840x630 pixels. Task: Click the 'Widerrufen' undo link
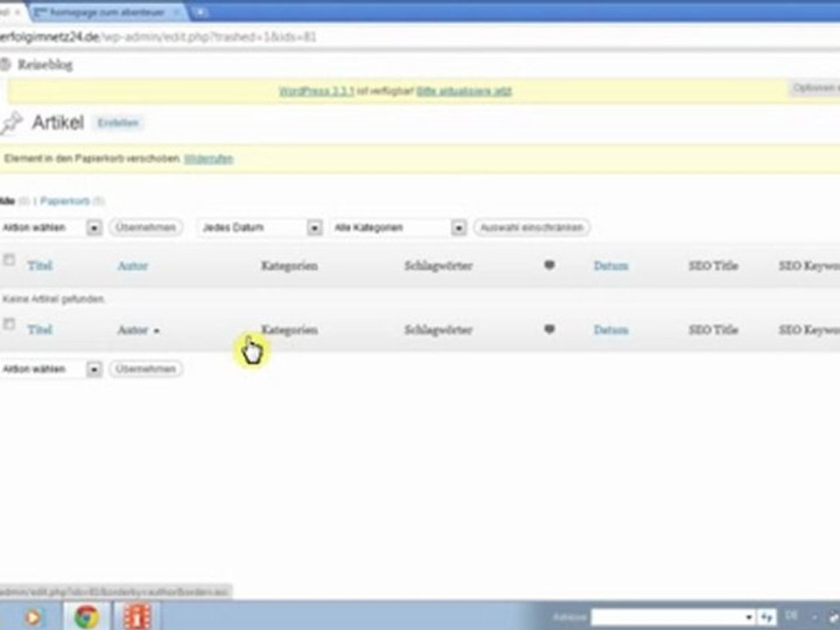208,158
